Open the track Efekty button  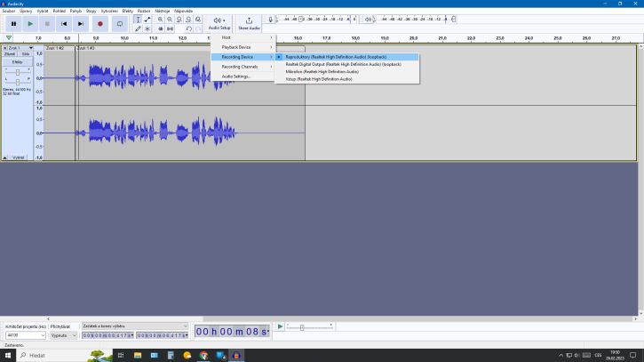pos(17,62)
